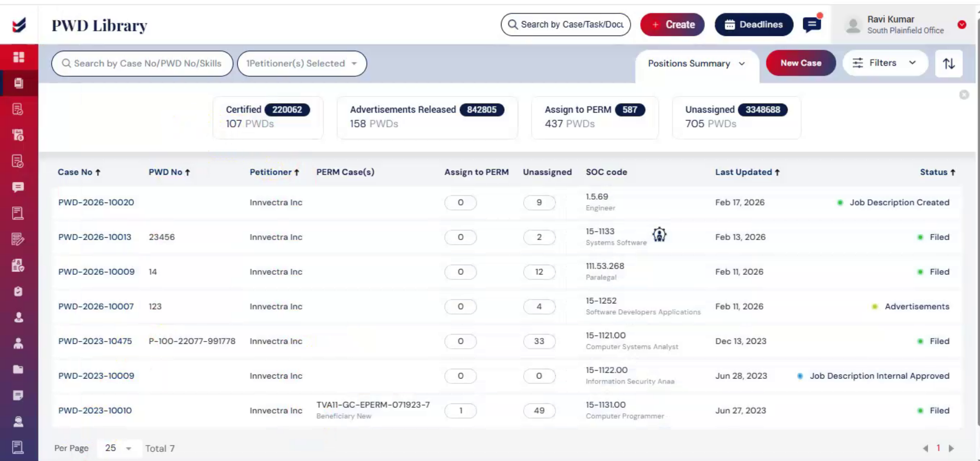Click the Advertisements status text

pos(917,307)
